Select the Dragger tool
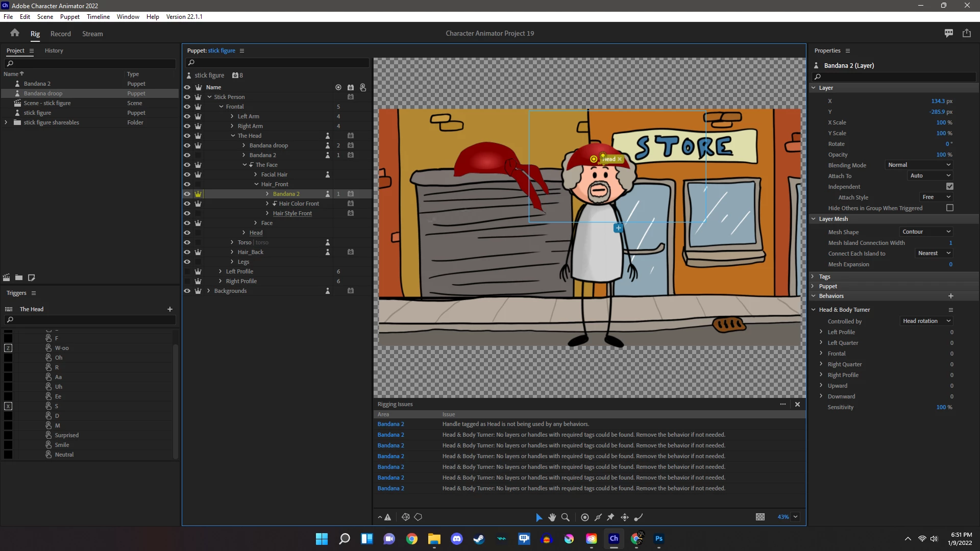This screenshot has height=551, width=980. pos(625,517)
